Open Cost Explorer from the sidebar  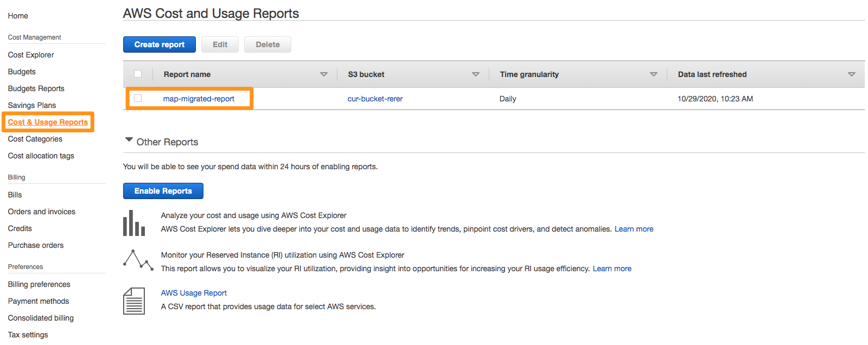(31, 55)
